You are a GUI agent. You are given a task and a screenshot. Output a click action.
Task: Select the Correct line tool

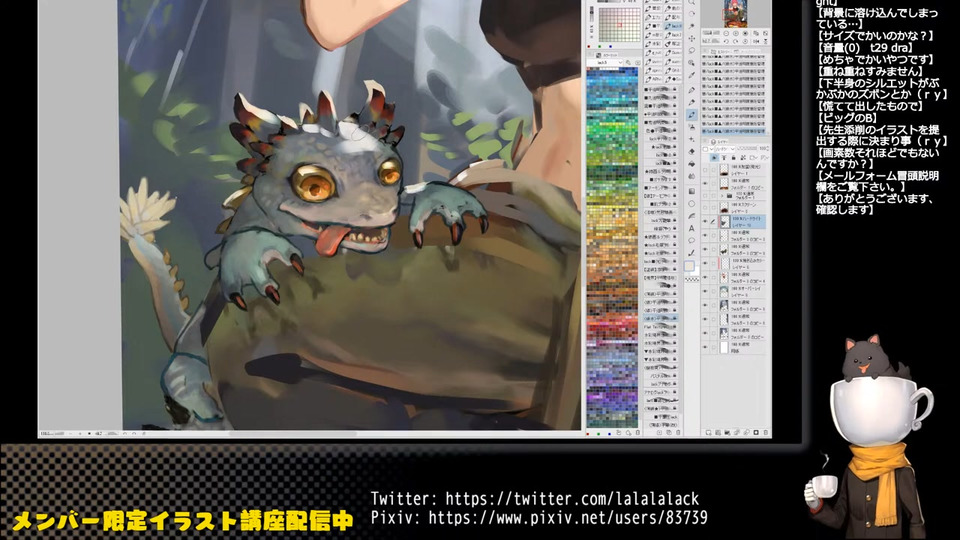click(x=691, y=253)
